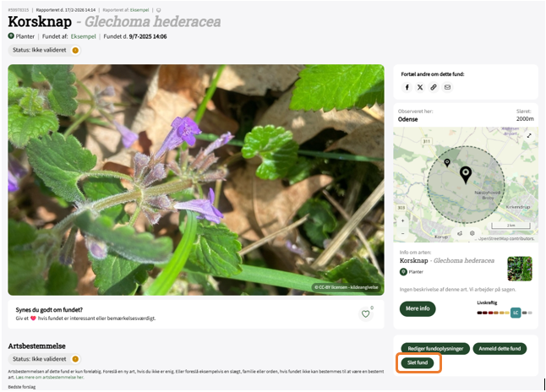Zoom in on the map
Viewport: 546px width, 392px height.
pos(402,221)
